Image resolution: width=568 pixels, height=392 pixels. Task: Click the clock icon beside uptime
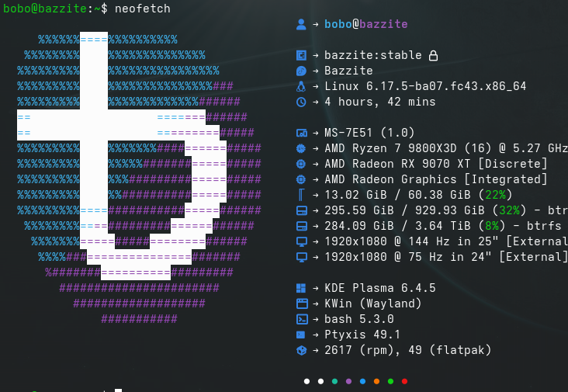tap(301, 102)
